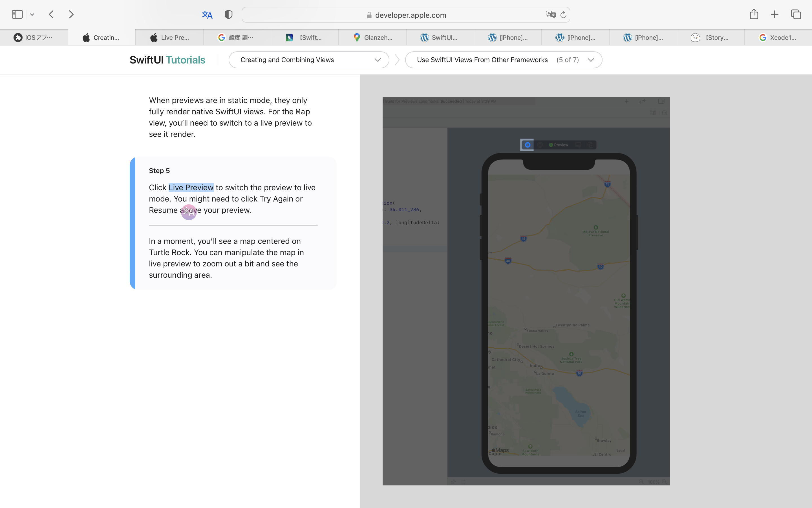Open the SwiftUI Tutorials home link
Screen dimensions: 812x508
point(167,60)
